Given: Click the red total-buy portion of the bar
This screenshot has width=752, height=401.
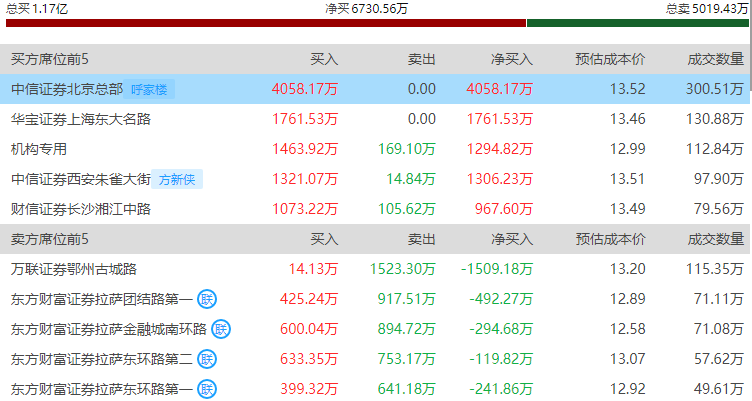Looking at the screenshot, I should pyautogui.click(x=266, y=23).
